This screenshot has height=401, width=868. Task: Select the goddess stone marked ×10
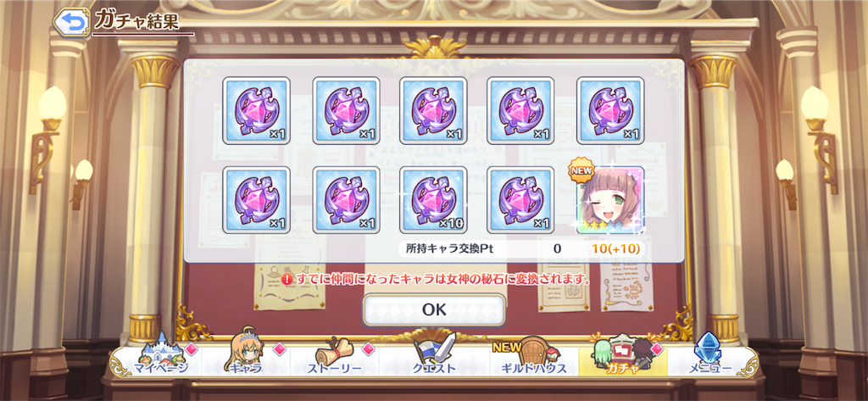tap(433, 200)
